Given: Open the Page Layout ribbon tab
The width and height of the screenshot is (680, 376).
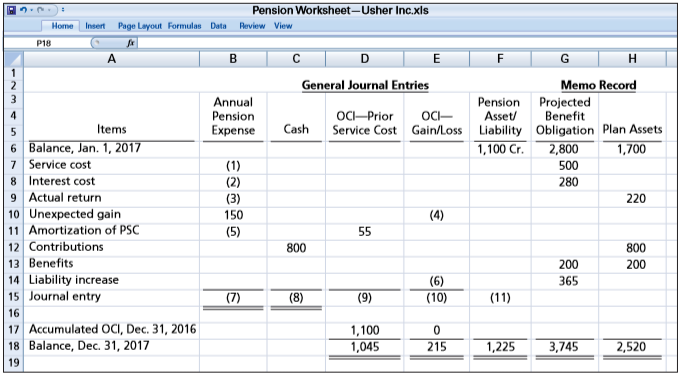Looking at the screenshot, I should pos(140,26).
